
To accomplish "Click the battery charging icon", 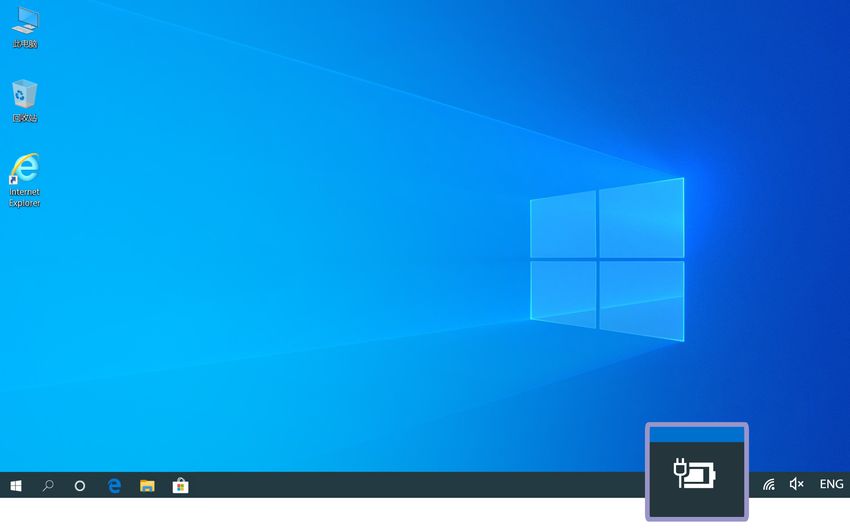I will 694,473.
